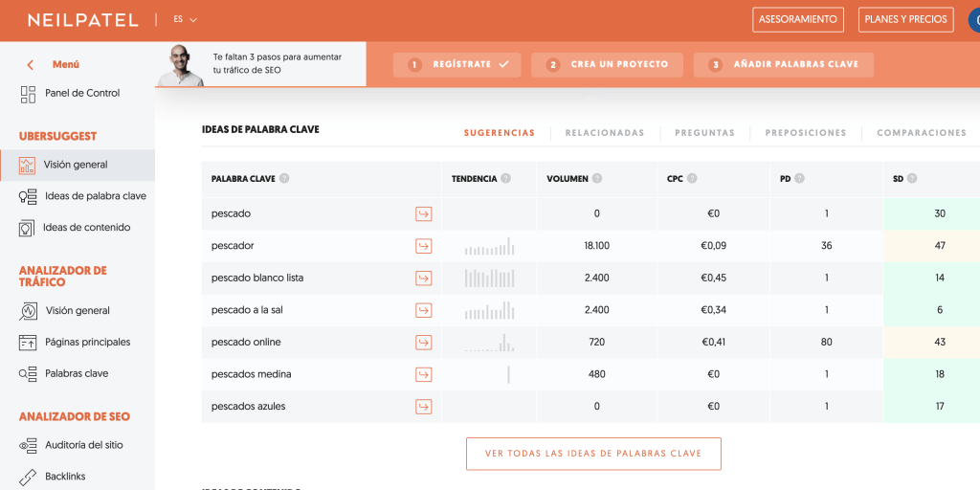Click the CREA UN PROYECTO step
Image resolution: width=980 pixels, height=490 pixels.
click(x=607, y=65)
